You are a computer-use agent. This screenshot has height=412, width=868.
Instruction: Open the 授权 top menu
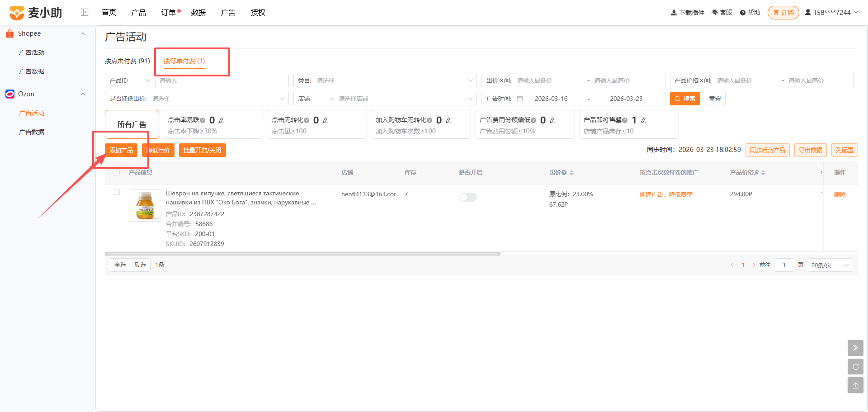(x=258, y=13)
